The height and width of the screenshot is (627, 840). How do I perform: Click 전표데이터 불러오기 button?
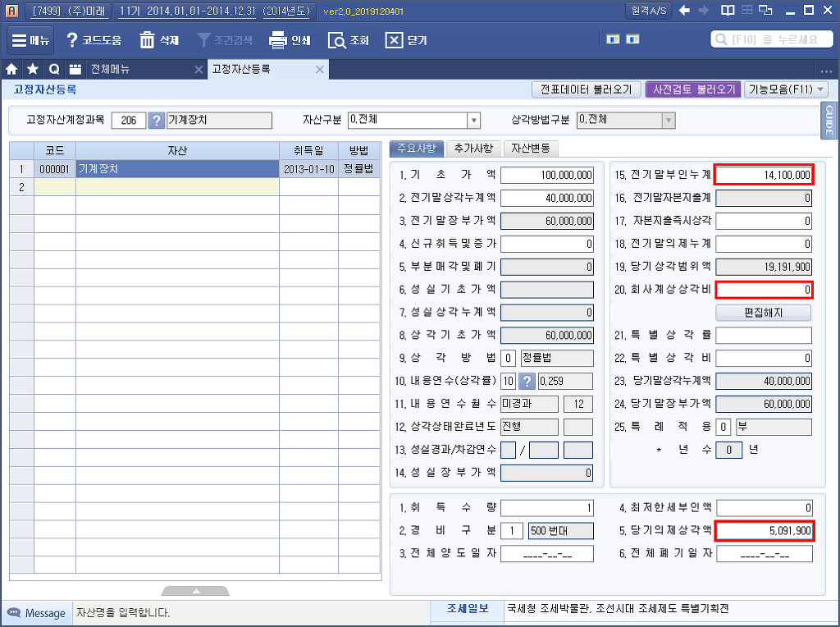586,89
